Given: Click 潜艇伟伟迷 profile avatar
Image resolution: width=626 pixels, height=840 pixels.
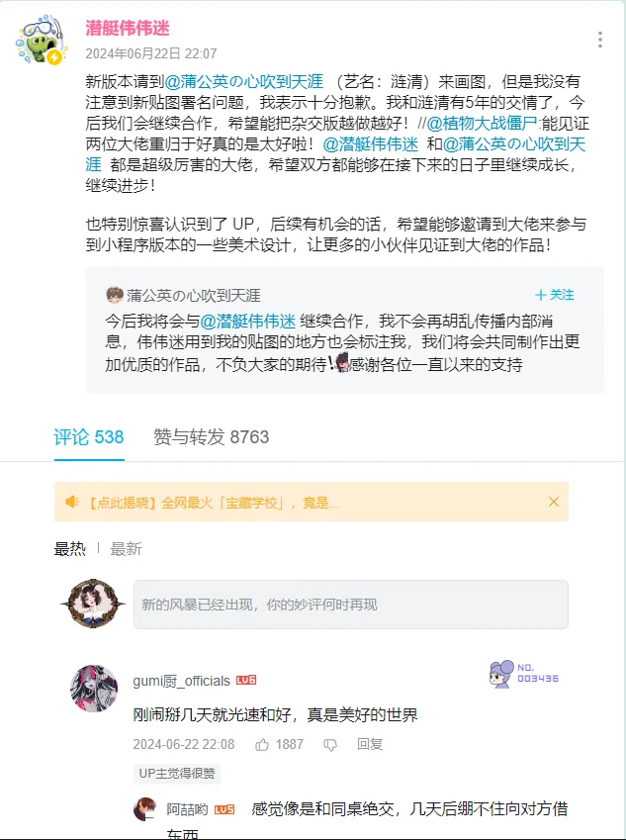Looking at the screenshot, I should [42, 41].
